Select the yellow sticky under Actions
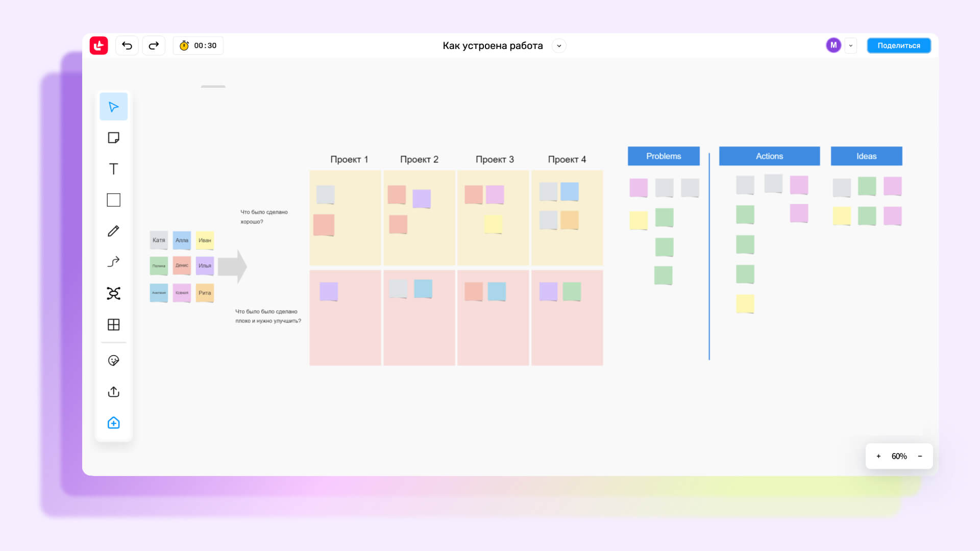The height and width of the screenshot is (551, 980). click(x=745, y=304)
